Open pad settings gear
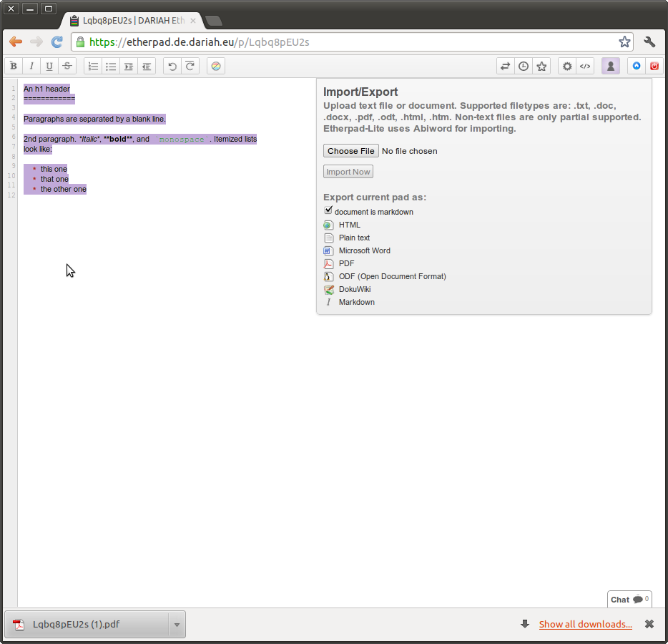 [567, 67]
